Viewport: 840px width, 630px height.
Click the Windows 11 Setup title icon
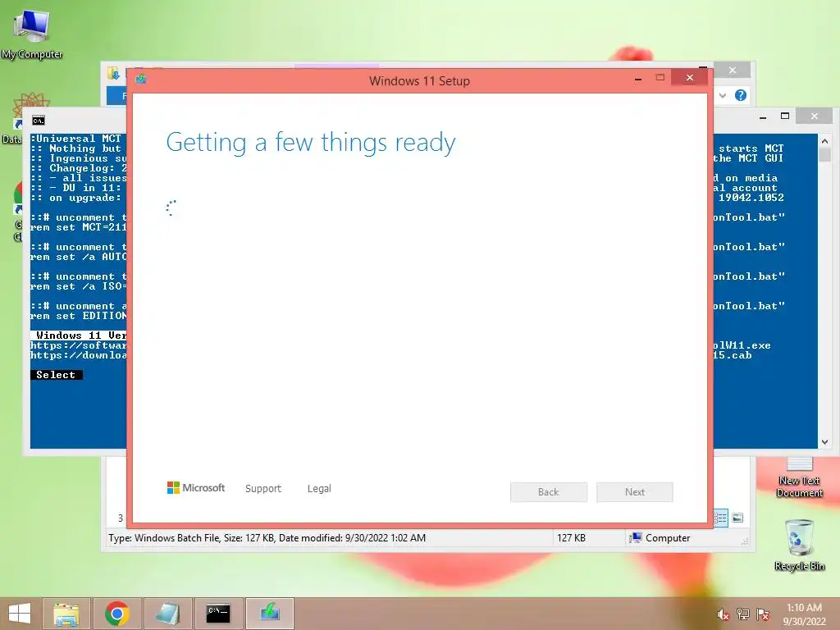point(141,80)
